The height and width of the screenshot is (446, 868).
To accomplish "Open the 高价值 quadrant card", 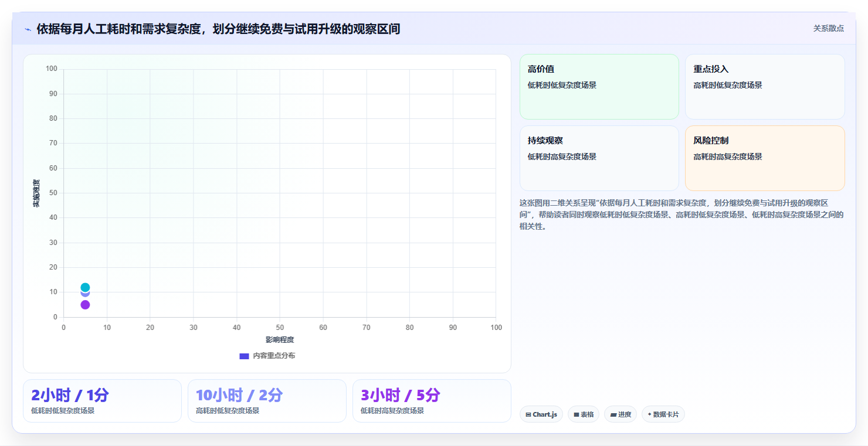I will coord(599,87).
